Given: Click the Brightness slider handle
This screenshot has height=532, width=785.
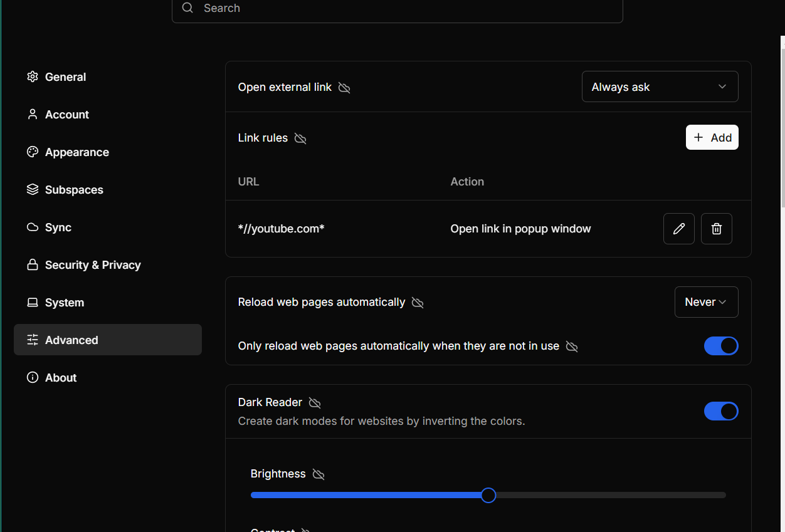Looking at the screenshot, I should pyautogui.click(x=488, y=496).
